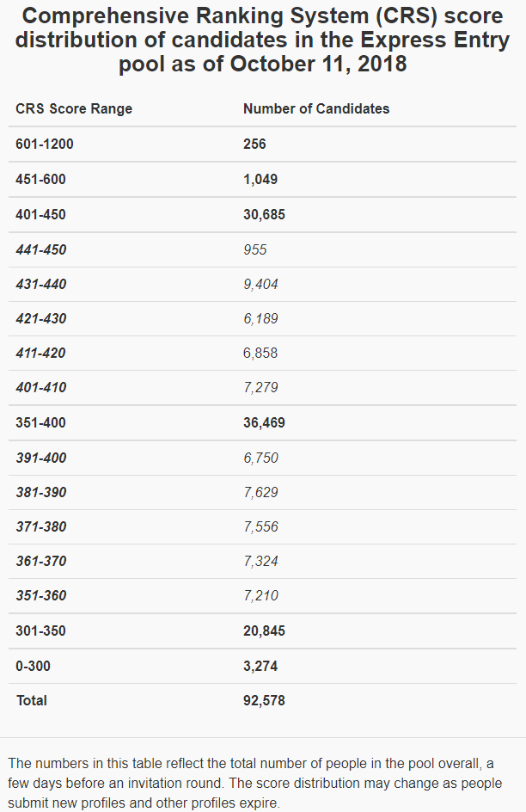Click the CRS Score Range column header

click(74, 109)
